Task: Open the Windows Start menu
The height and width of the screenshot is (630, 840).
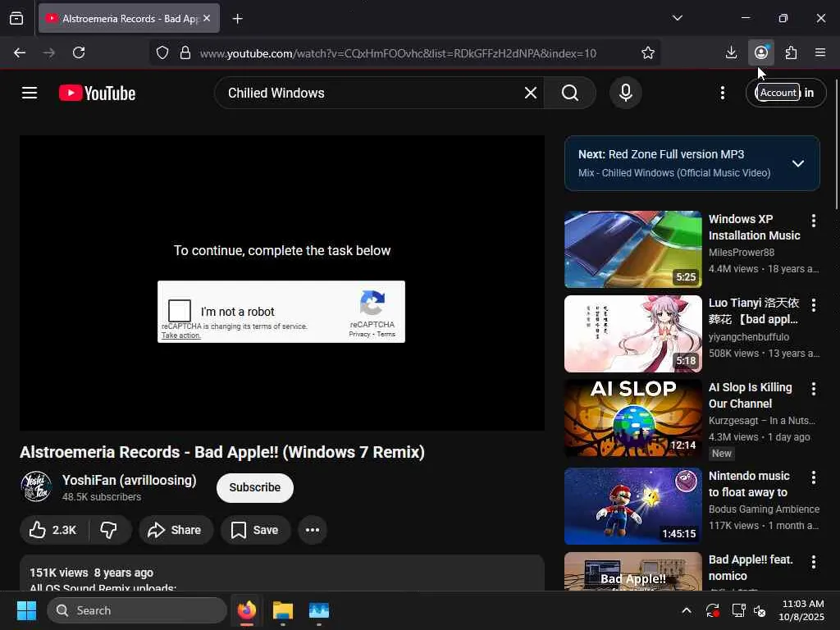Action: click(26, 610)
